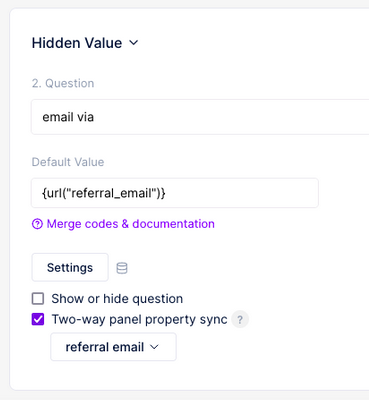The height and width of the screenshot is (400, 369).
Task: Focus the Question field containing 'email via'
Action: (x=200, y=117)
